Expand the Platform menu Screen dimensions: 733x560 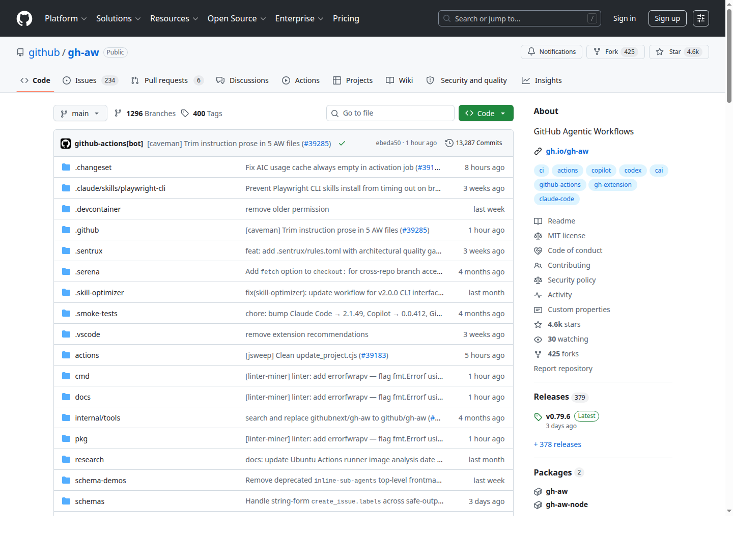click(x=66, y=18)
